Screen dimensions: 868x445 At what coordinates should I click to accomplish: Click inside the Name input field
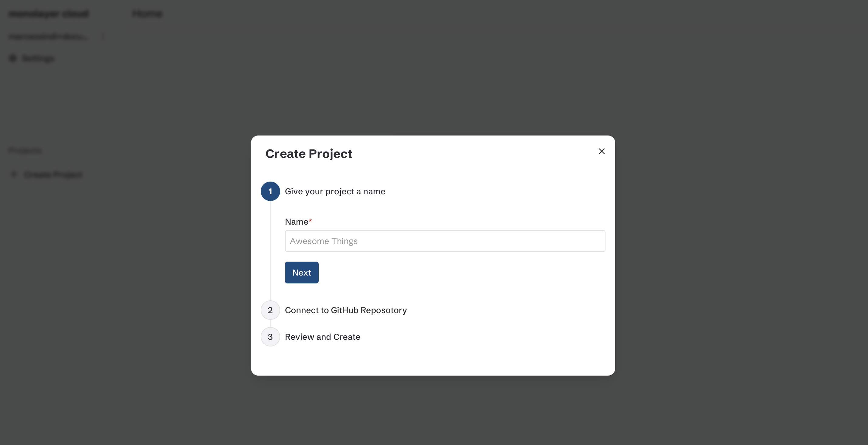[445, 241]
